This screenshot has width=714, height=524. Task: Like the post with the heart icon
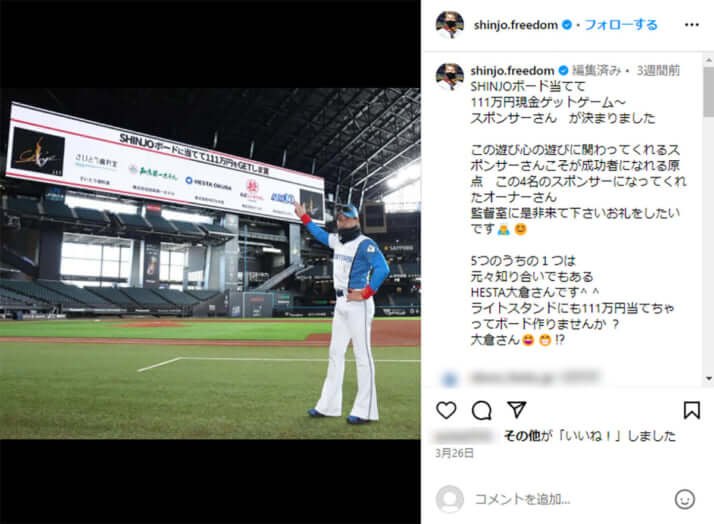tap(446, 410)
